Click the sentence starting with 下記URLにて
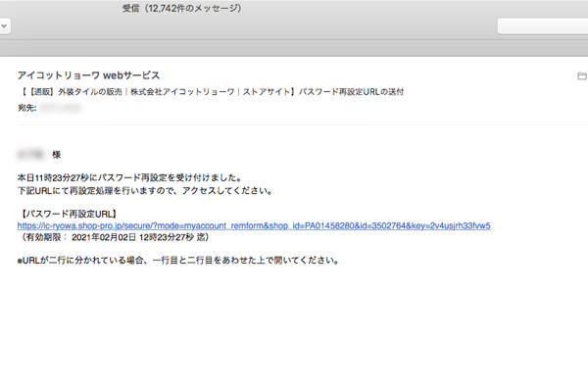Screen dimensions: 588x391 145,190
